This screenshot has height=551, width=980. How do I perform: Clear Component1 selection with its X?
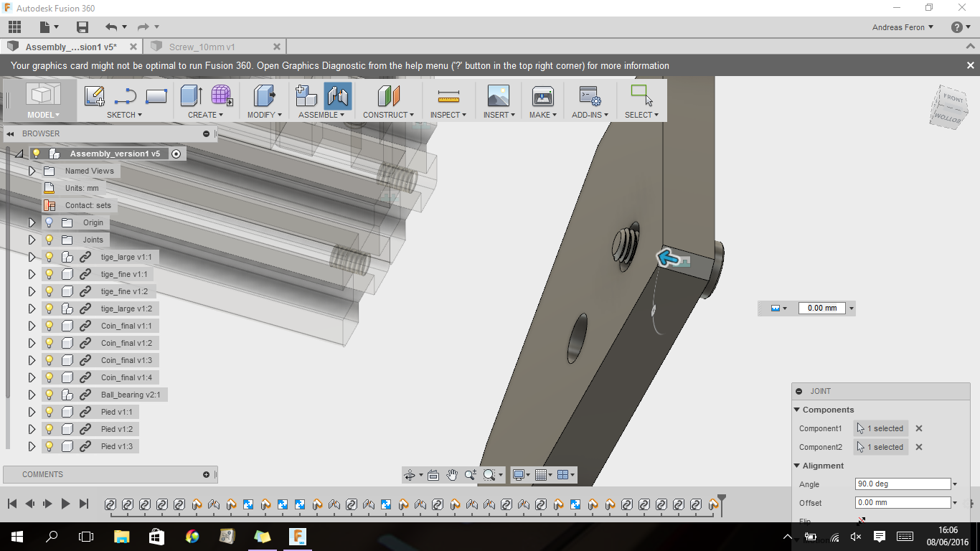coord(919,428)
